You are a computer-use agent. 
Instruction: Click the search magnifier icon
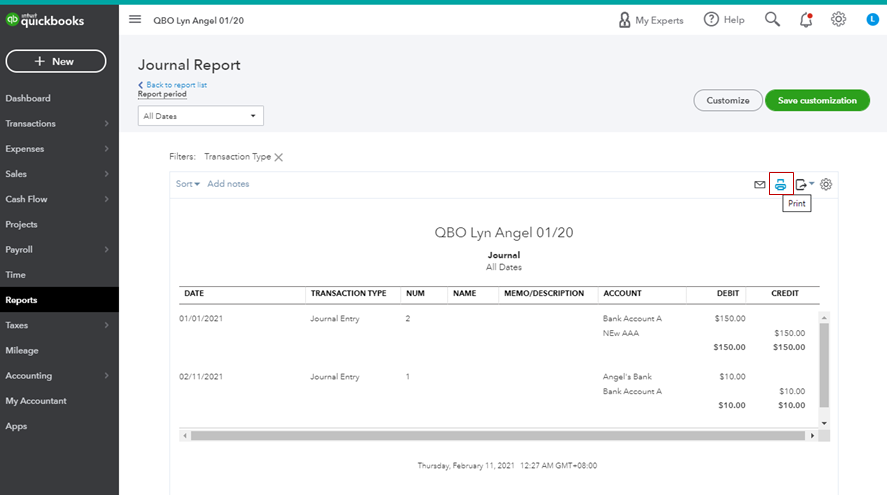click(x=772, y=20)
